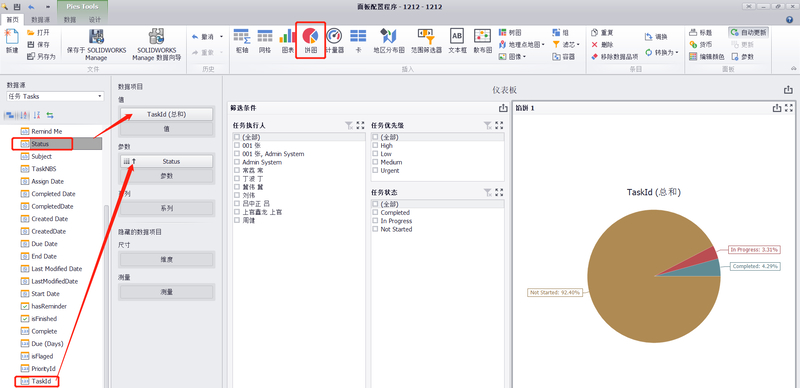800x388 pixels.
Task: Click the TaskId (总和) value button
Action: (x=166, y=114)
